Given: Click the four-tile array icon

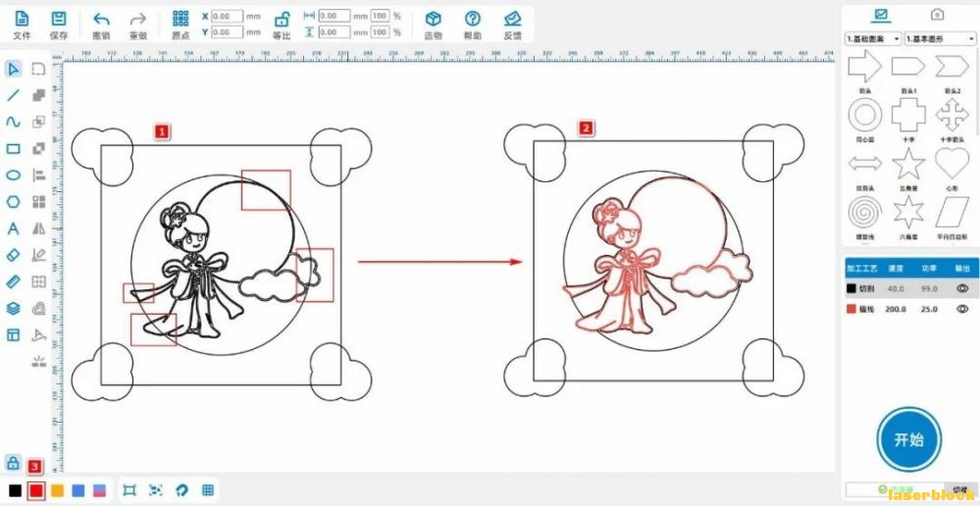Looking at the screenshot, I should pos(39,202).
